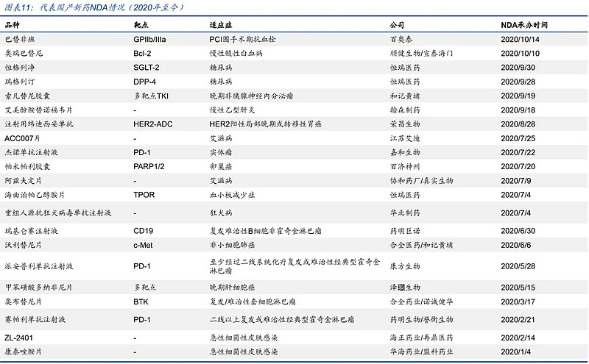Screen dimensions: 589x364
Task: Click the company 江苏艾迪
Action: coord(404,138)
